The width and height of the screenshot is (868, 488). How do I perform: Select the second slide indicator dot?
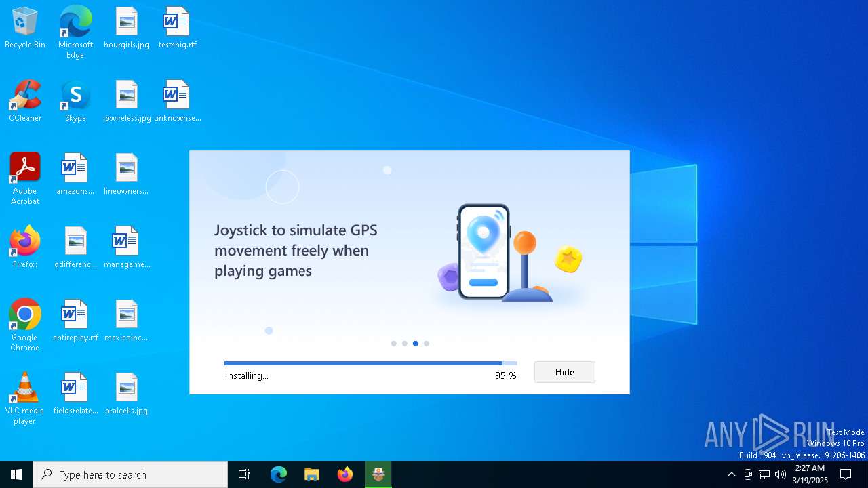[x=405, y=344]
